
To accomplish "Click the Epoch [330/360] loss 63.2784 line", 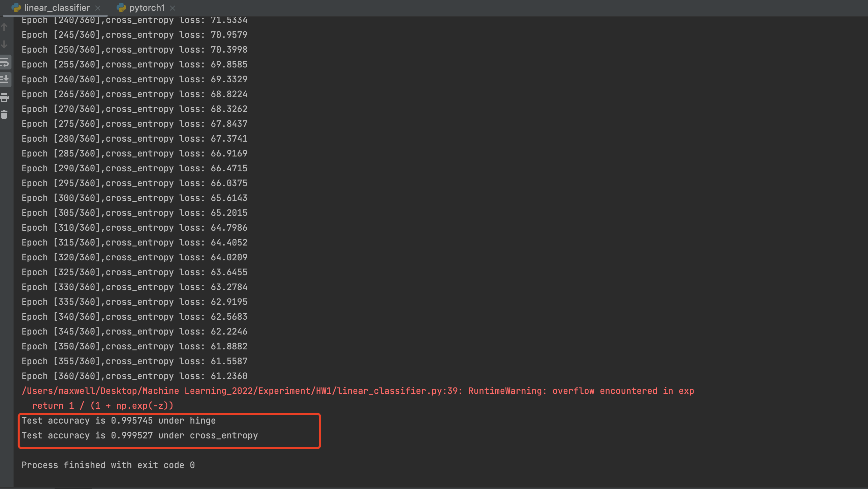I will pos(134,287).
